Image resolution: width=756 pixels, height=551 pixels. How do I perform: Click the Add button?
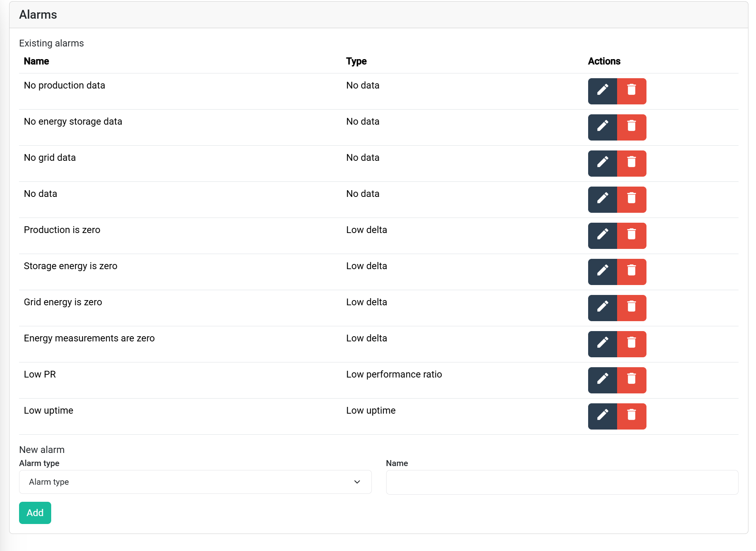35,512
